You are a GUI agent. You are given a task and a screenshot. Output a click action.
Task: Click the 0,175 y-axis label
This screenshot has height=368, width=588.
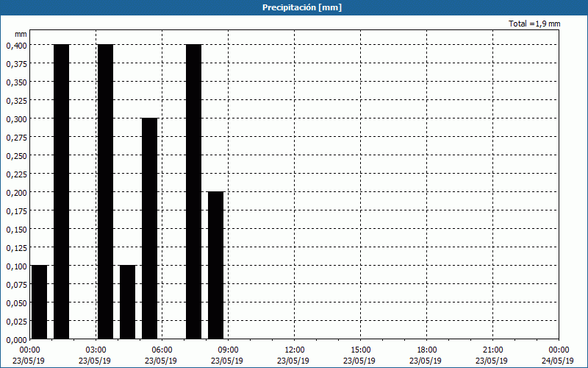tap(16, 211)
